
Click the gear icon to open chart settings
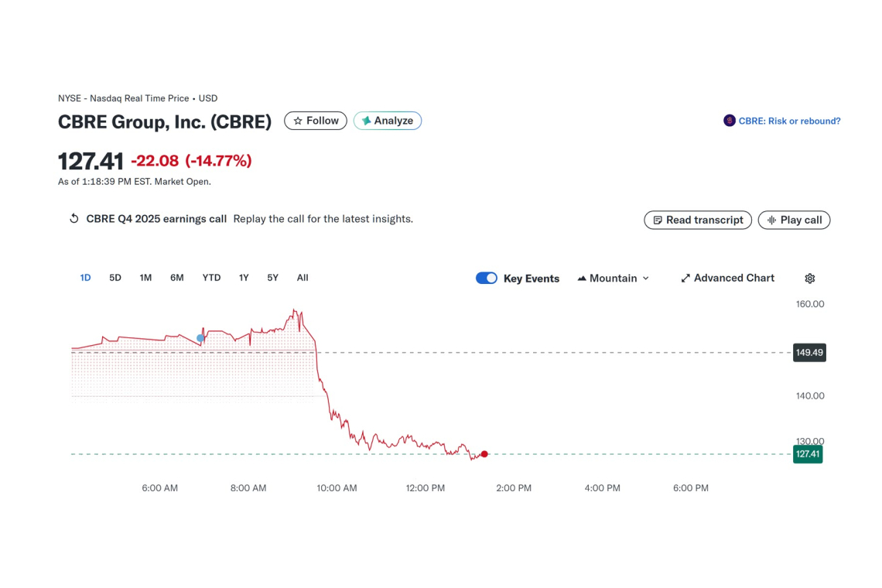pyautogui.click(x=809, y=278)
